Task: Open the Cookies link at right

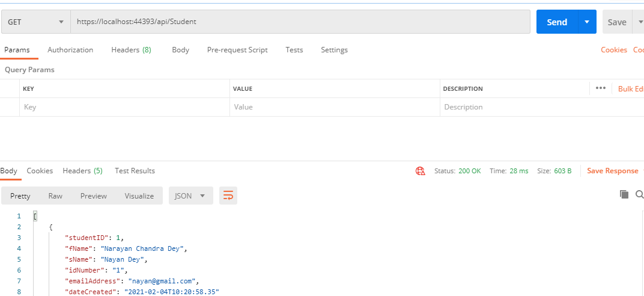Action: 613,50
